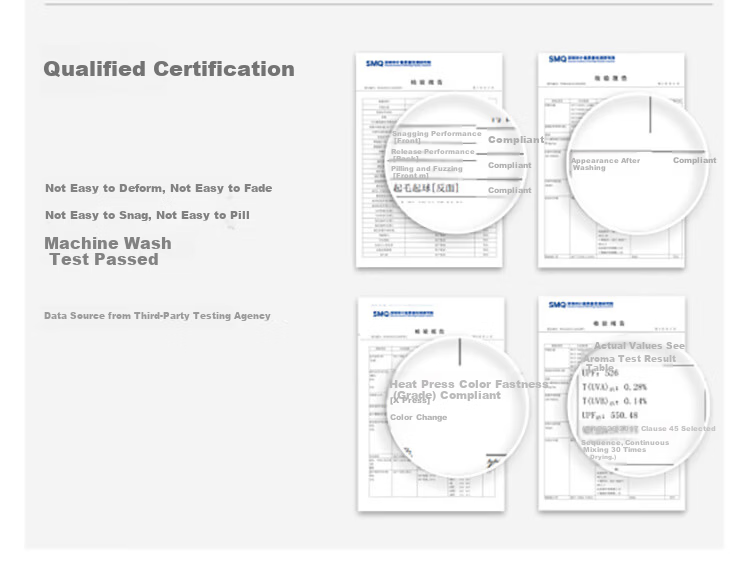750x567 pixels.
Task: Click the 'Machine Wash Test Passed' text
Action: click(x=108, y=251)
